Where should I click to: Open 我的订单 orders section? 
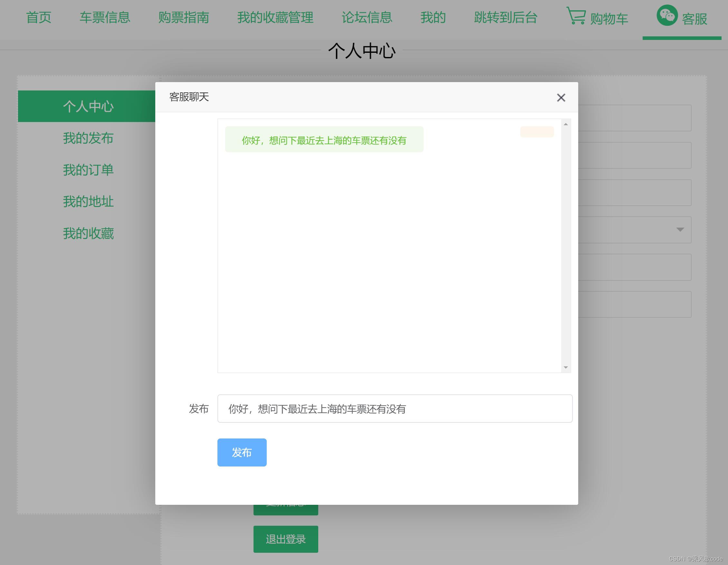[x=88, y=170]
